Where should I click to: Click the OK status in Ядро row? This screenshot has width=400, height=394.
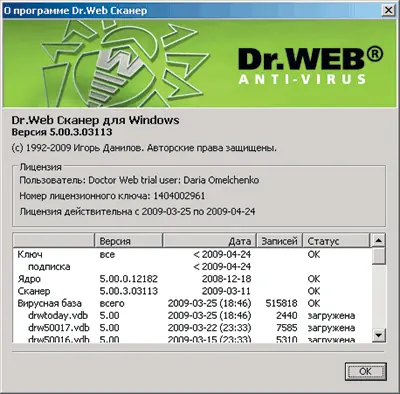[x=314, y=279]
